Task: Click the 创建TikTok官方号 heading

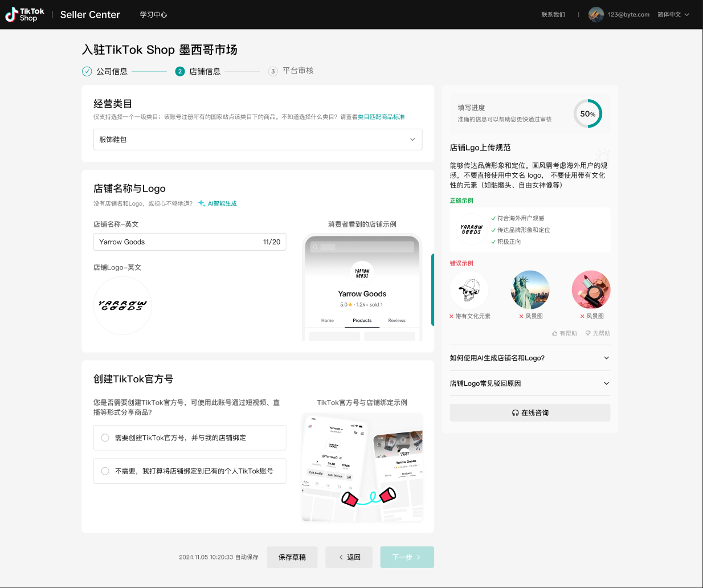Action: [133, 379]
